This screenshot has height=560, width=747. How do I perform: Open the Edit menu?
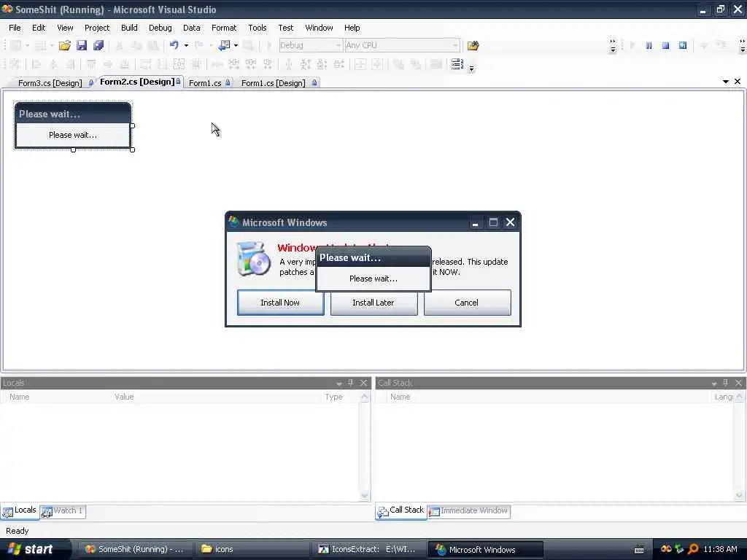39,28
